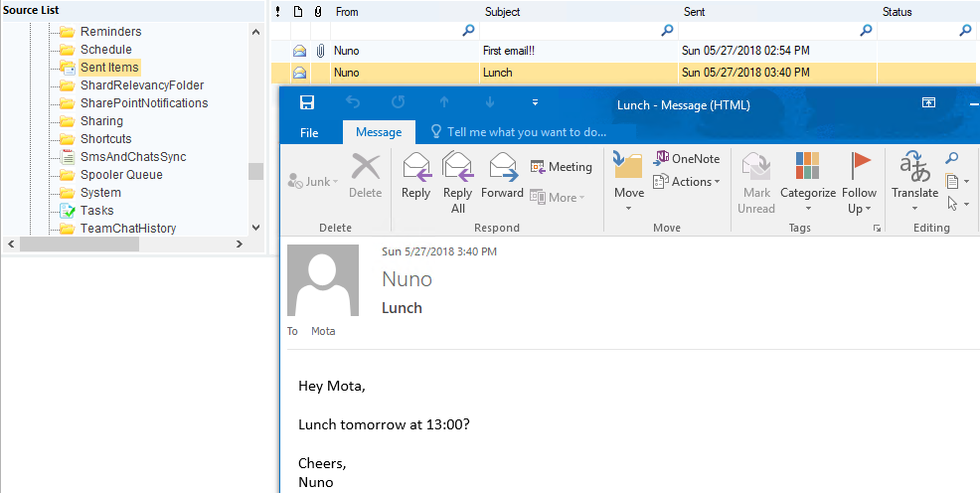Viewport: 980px width, 493px height.
Task: Go to next item with down arrow
Action: 490,102
